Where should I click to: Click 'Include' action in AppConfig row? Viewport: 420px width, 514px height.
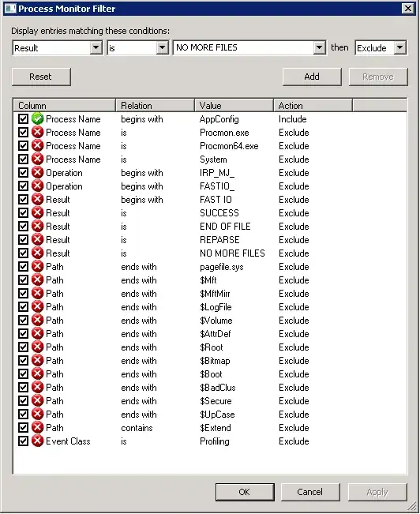click(x=293, y=119)
